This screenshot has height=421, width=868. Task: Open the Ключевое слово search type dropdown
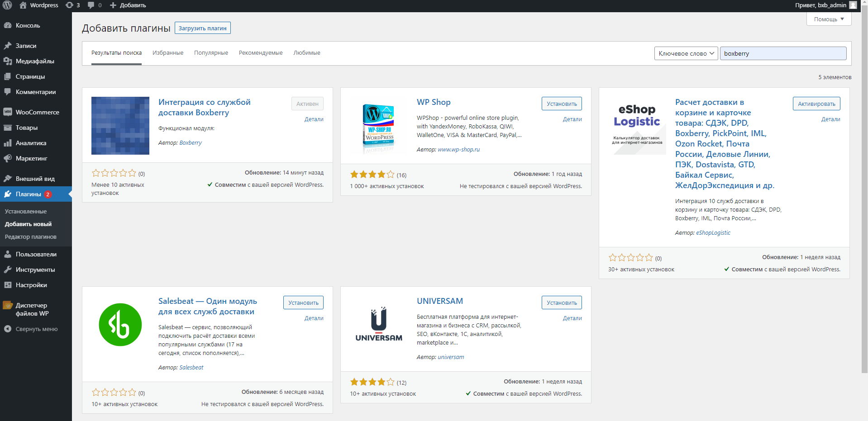tap(686, 53)
